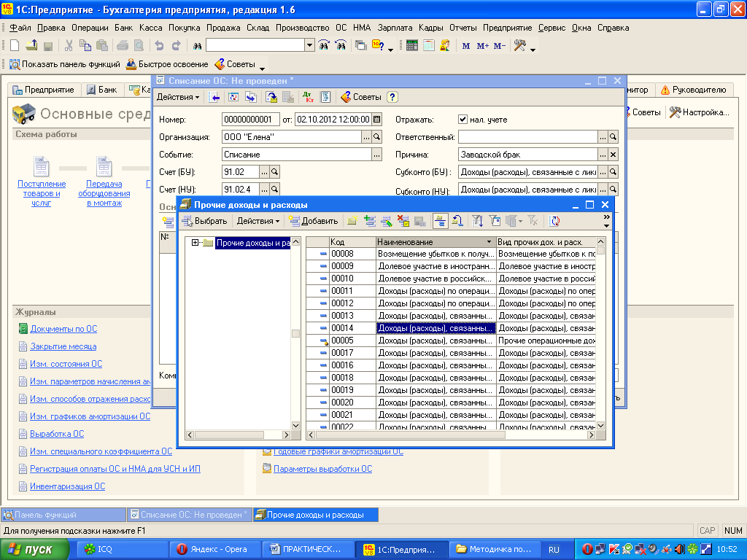Click the question mark help icon in Списание ОС

point(392,97)
